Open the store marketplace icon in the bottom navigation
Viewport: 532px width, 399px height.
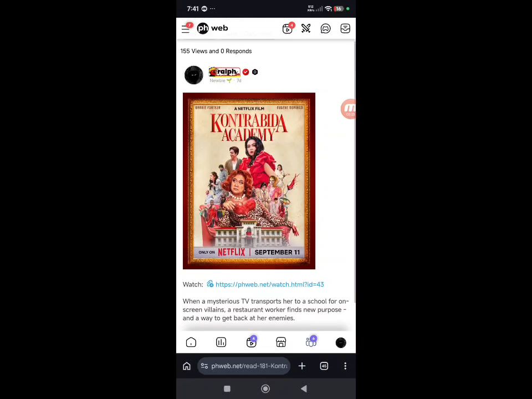coord(281,342)
